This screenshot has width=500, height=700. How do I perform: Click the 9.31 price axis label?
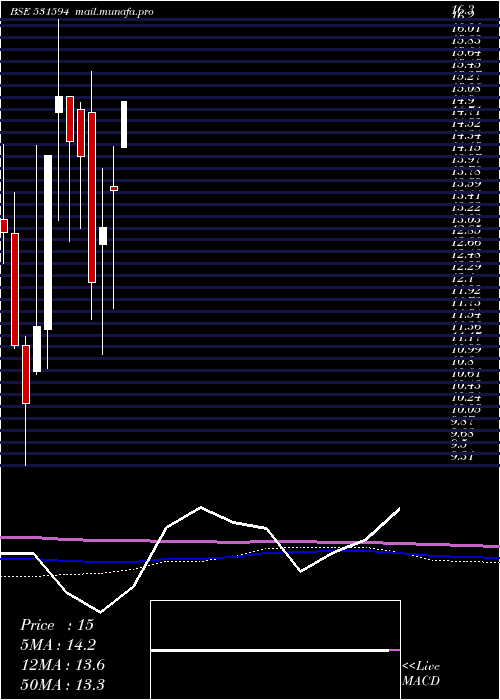point(462,456)
